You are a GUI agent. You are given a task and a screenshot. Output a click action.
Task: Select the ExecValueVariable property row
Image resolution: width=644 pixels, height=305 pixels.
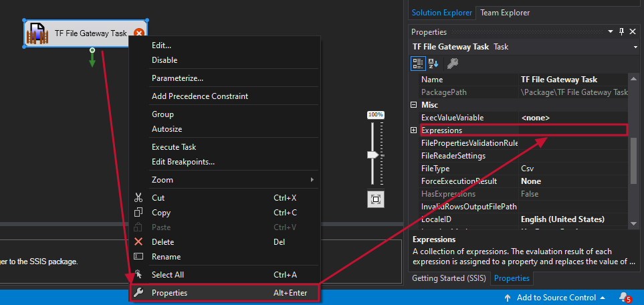coord(523,118)
